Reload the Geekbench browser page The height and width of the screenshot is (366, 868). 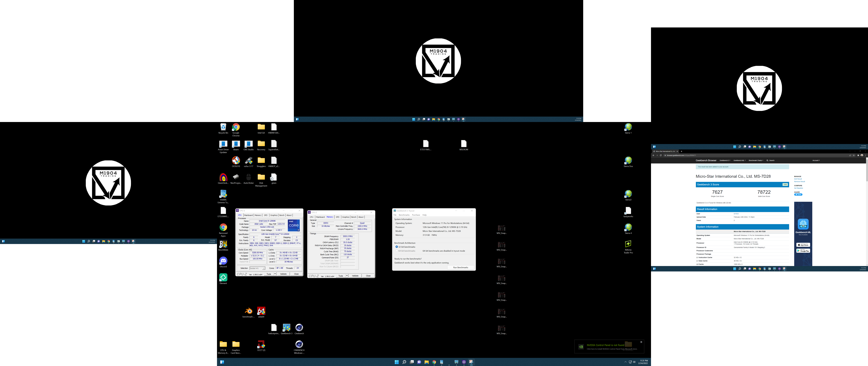(661, 155)
